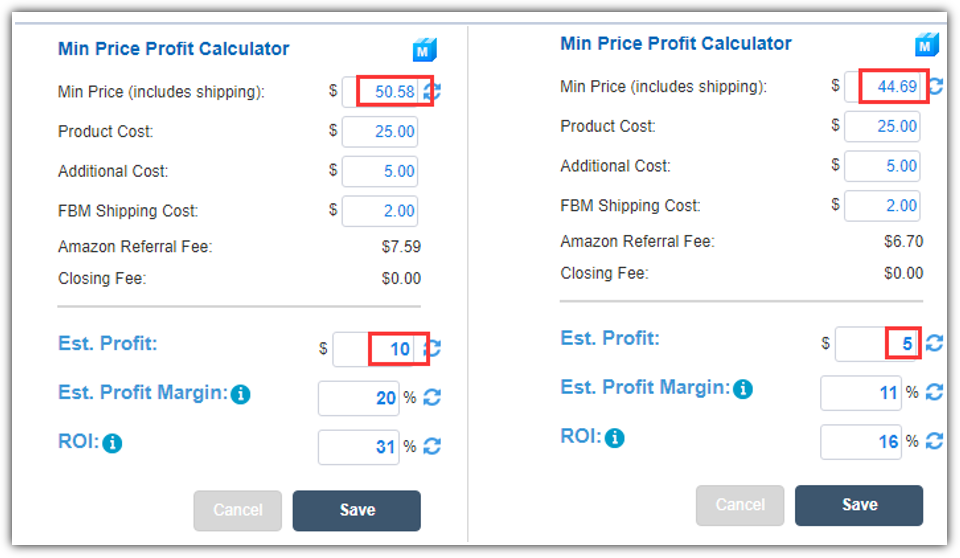960x558 pixels.
Task: Refresh Min Price in right calculator
Action: pyautogui.click(x=935, y=87)
